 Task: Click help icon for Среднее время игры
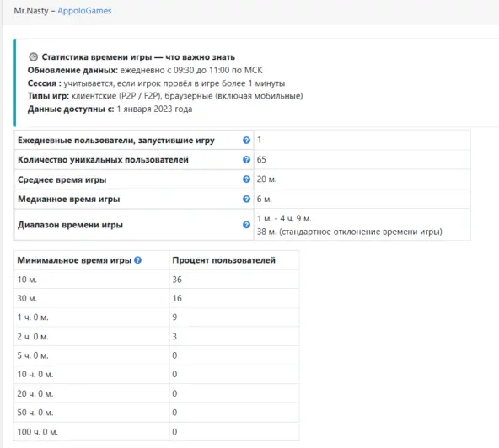pyautogui.click(x=246, y=179)
